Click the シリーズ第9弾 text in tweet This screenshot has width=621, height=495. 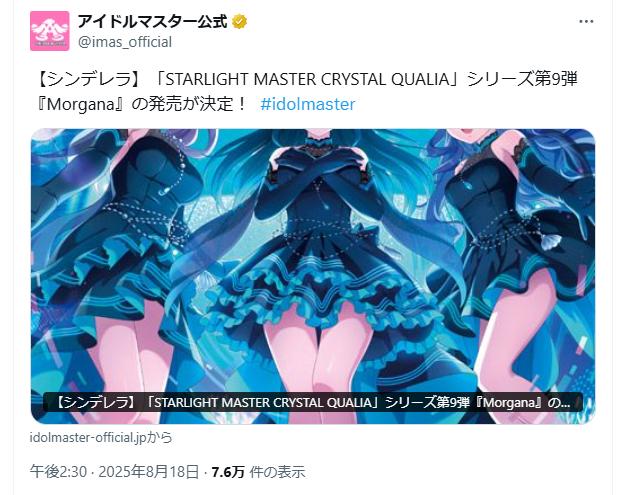(522, 80)
